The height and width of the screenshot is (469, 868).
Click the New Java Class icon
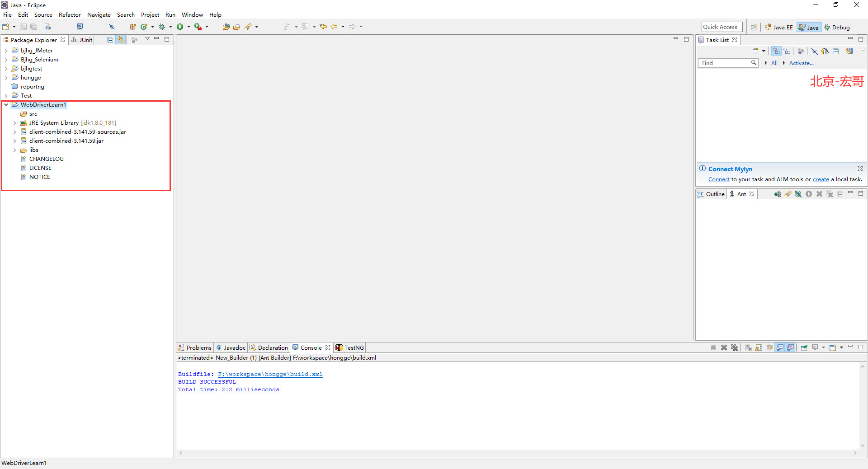coord(144,27)
